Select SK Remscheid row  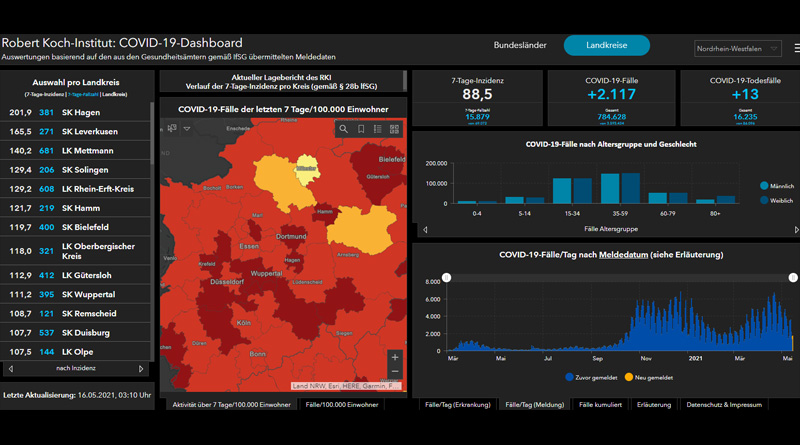click(76, 313)
